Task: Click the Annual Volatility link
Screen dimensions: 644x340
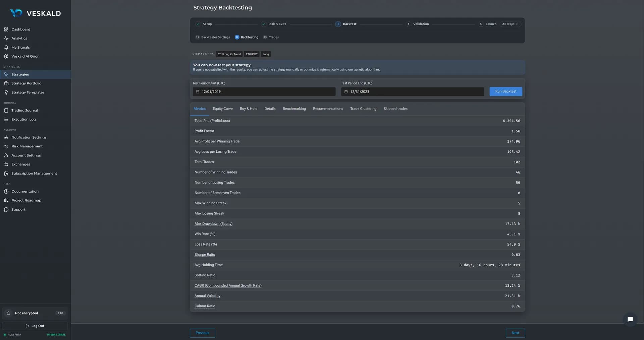Action: click(x=207, y=296)
